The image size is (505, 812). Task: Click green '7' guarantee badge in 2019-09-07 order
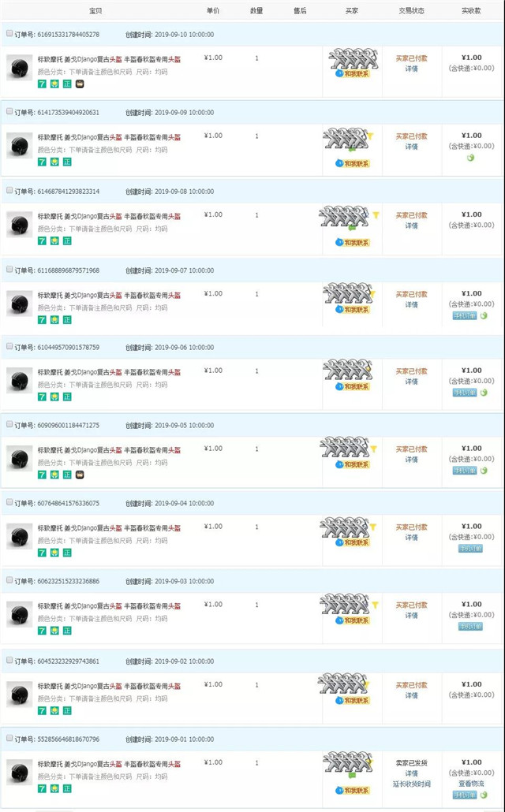[x=42, y=320]
